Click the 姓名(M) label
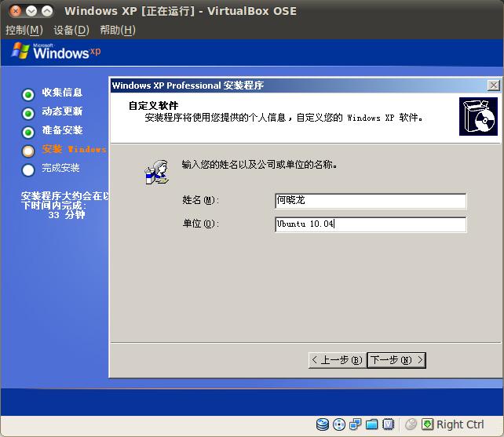The width and height of the screenshot is (504, 437). coord(200,200)
